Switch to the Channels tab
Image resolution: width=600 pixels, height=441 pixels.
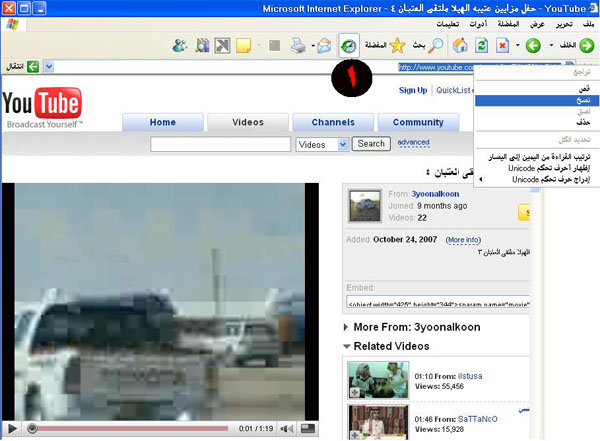(333, 122)
